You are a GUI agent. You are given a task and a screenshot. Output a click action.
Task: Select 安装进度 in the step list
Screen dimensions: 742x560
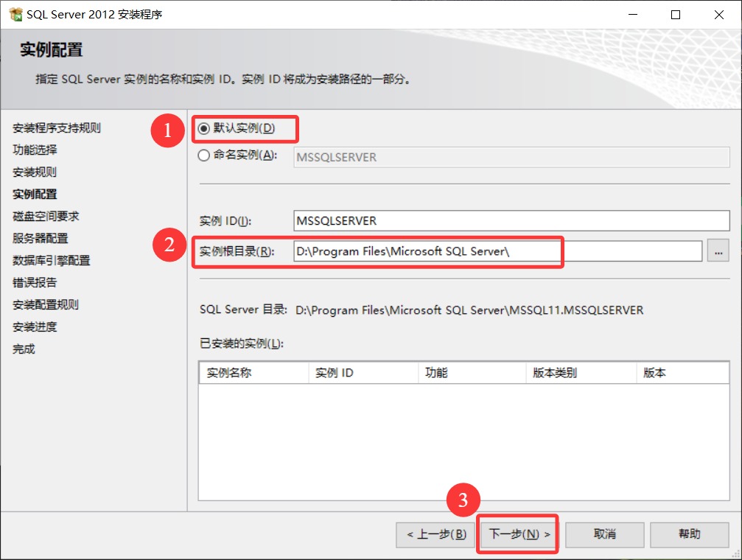click(x=35, y=327)
